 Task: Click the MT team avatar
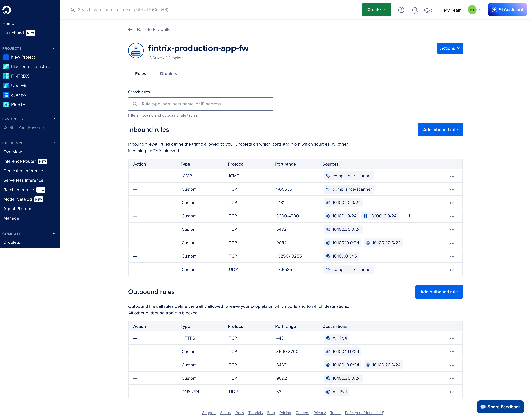[472, 10]
